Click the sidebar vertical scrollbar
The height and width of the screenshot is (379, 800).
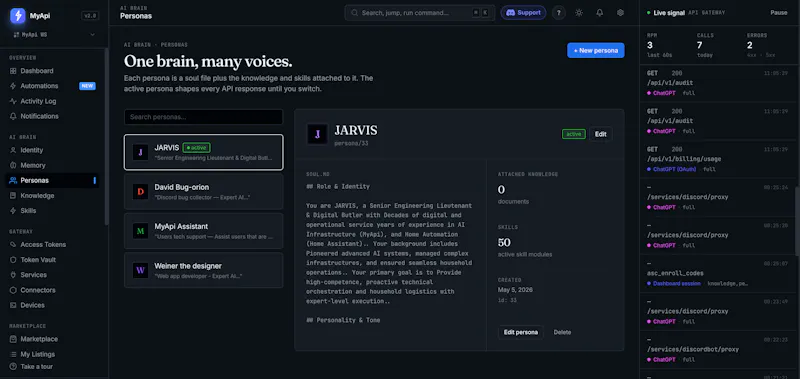tap(107, 137)
